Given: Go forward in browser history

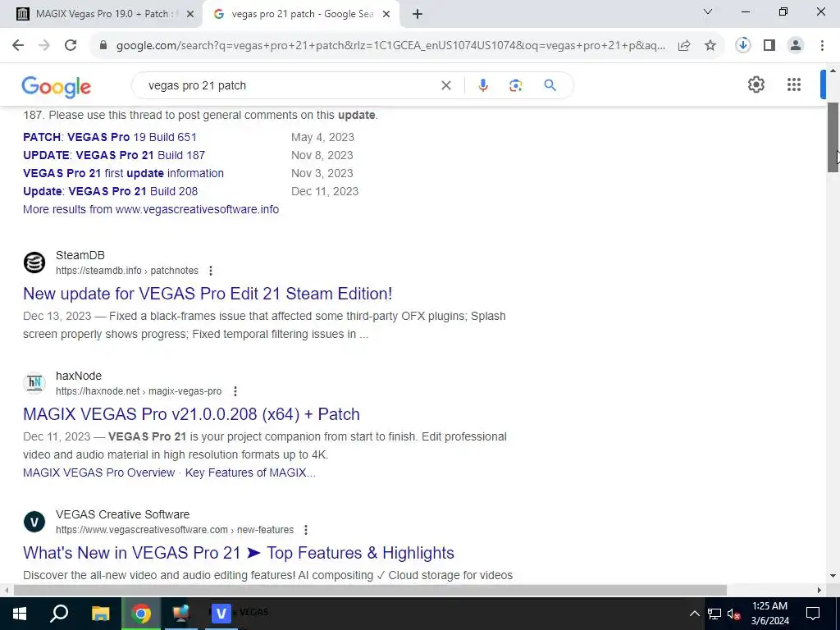Looking at the screenshot, I should [x=44, y=46].
